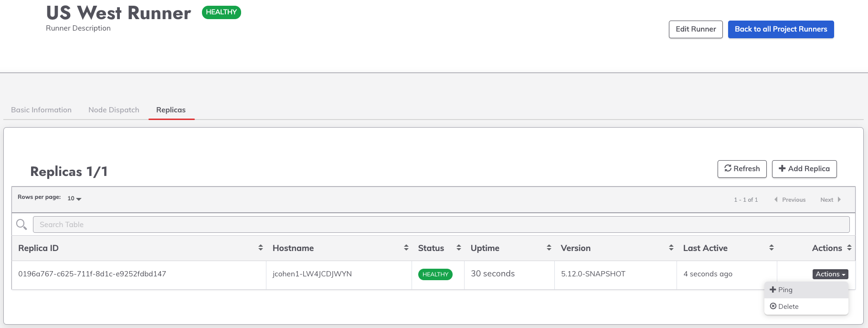
Task: Choose Delete from the actions menu
Action: [x=788, y=306]
